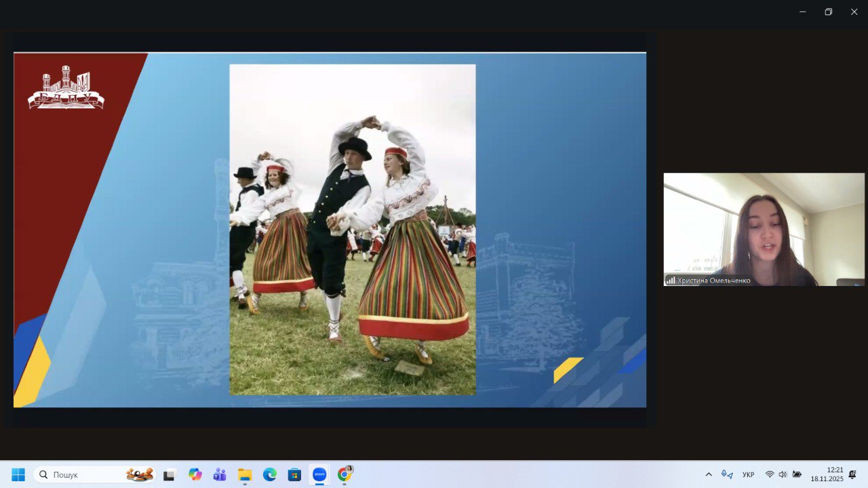Open the УКР keyboard language switcher
868x488 pixels.
(749, 474)
